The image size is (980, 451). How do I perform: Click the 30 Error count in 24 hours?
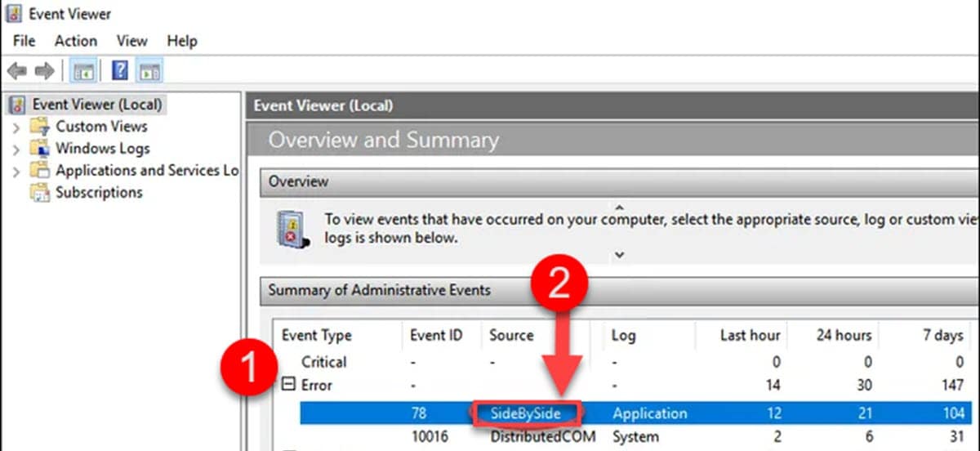tap(863, 385)
